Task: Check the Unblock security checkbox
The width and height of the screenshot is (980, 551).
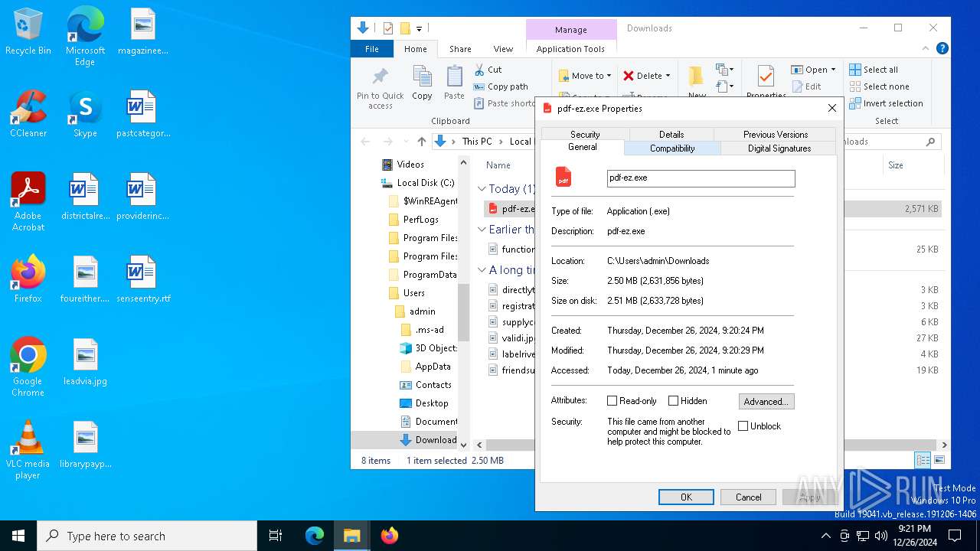Action: click(743, 426)
